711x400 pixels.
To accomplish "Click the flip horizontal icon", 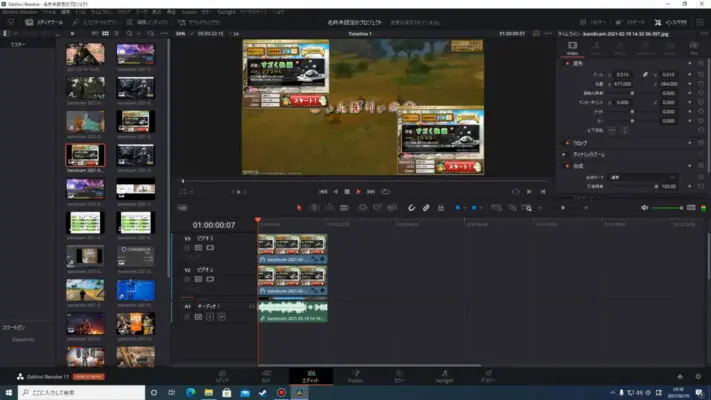I will coord(612,130).
